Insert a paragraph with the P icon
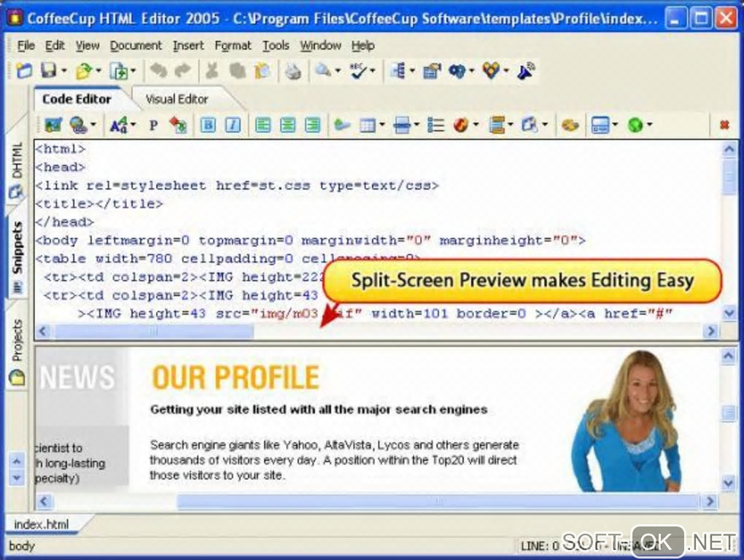744x560 pixels. [153, 125]
